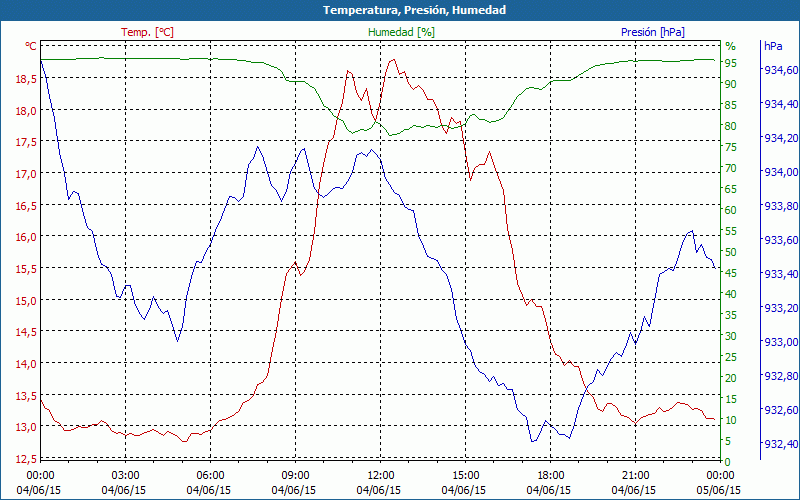Click the 05/06/15 date label
800x500 pixels.
718,490
